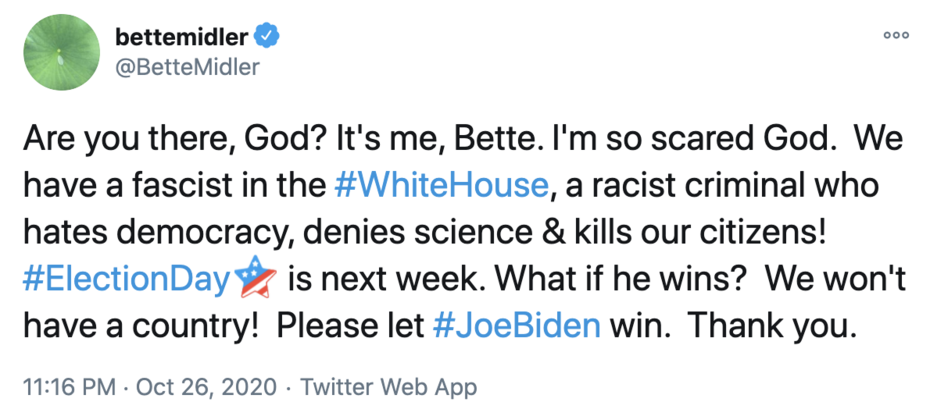Click the blue verified badge
This screenshot has height=420, width=930.
tap(265, 38)
